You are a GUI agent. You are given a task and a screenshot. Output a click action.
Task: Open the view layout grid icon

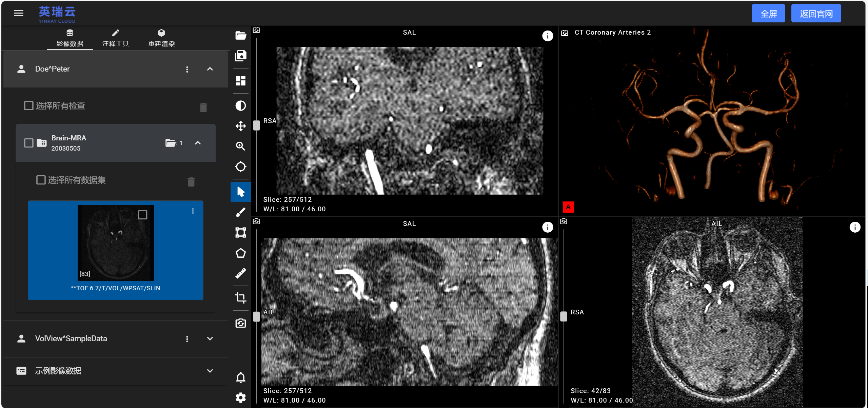(241, 81)
